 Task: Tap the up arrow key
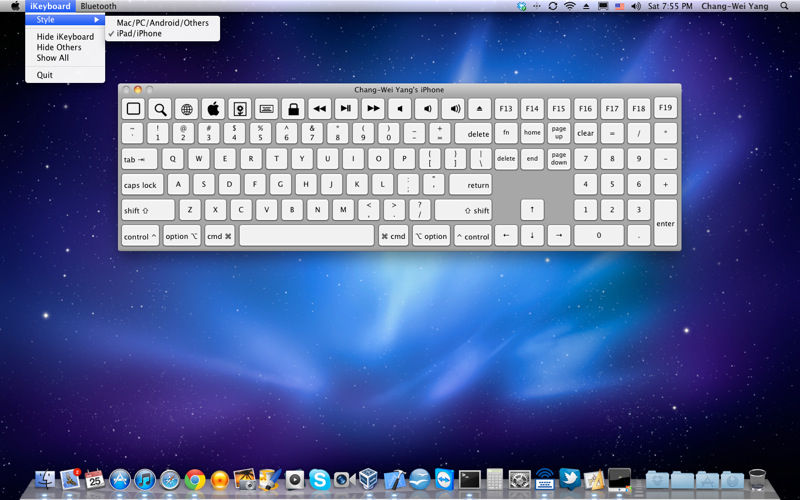coord(532,210)
